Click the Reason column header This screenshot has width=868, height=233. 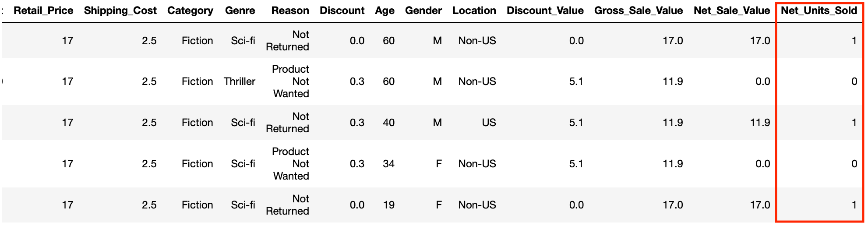pos(290,11)
